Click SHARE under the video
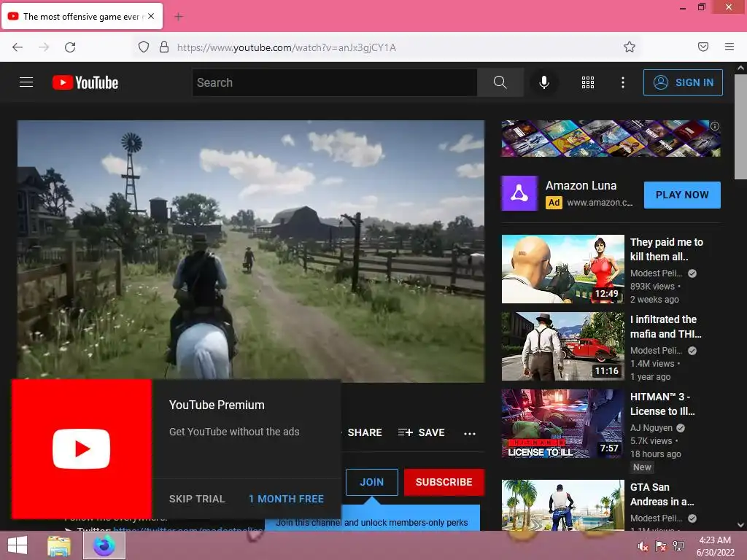 click(365, 432)
